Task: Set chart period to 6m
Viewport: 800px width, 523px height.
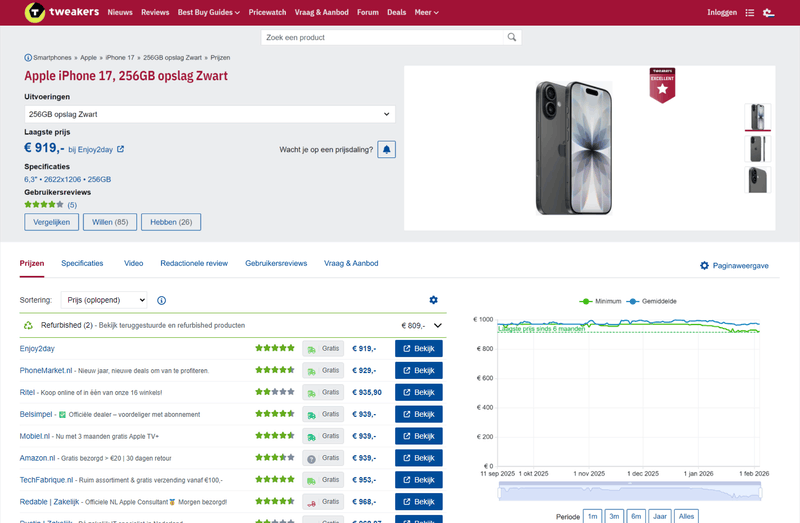Action: (x=636, y=516)
